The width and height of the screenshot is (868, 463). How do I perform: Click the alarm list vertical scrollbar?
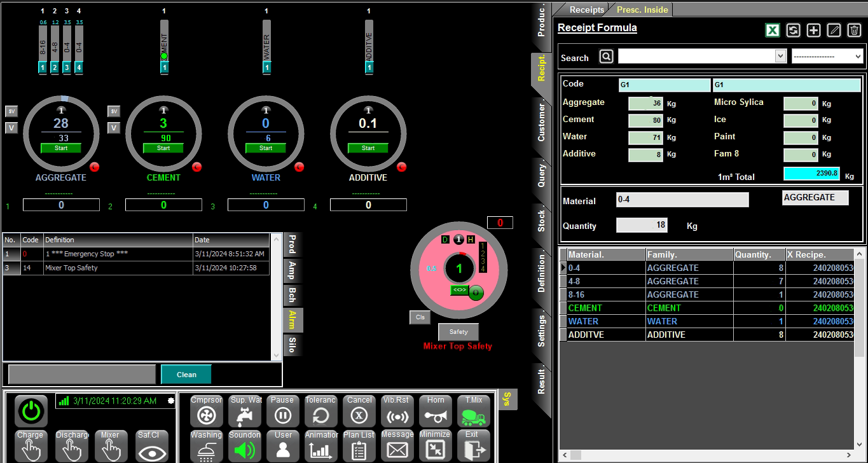(x=276, y=297)
